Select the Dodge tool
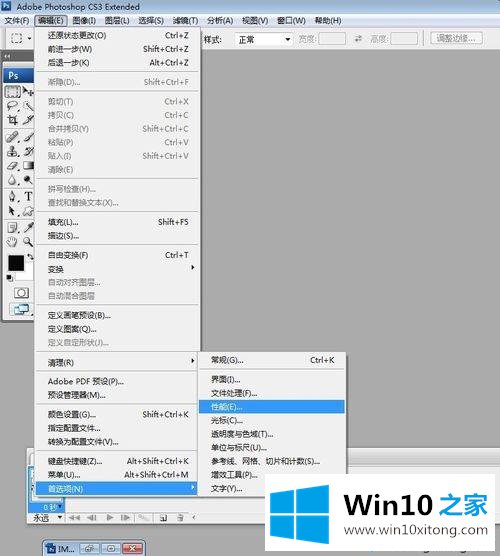This screenshot has height=556, width=500. tap(28, 180)
